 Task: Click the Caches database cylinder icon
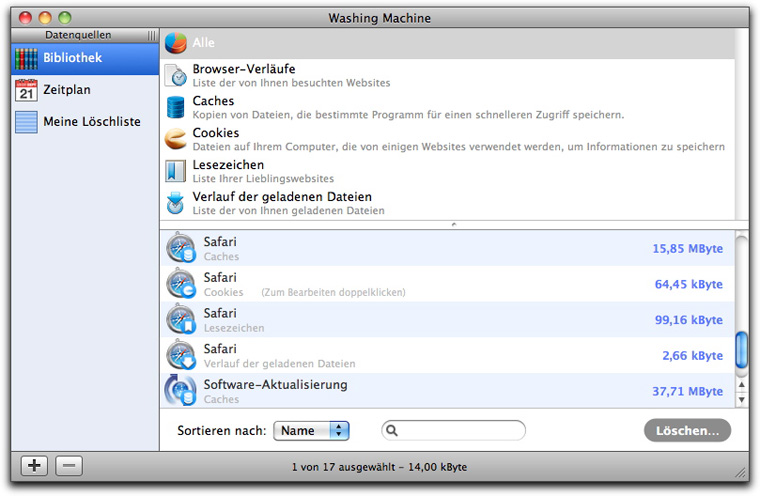coord(175,107)
